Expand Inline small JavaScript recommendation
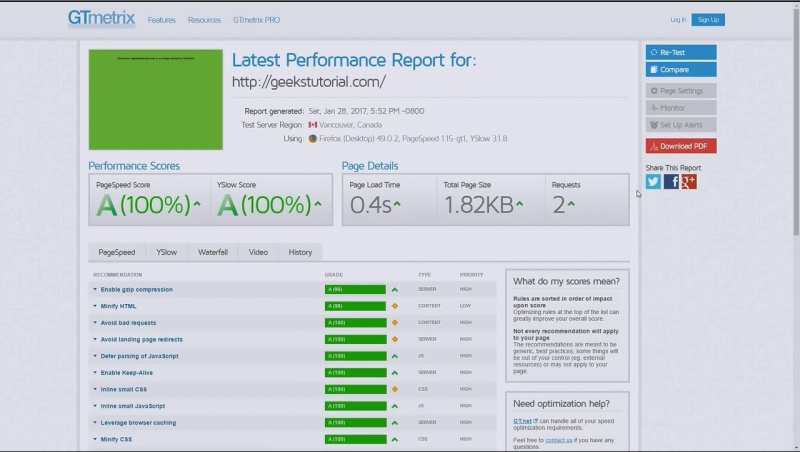This screenshot has height=452, width=800. point(133,406)
